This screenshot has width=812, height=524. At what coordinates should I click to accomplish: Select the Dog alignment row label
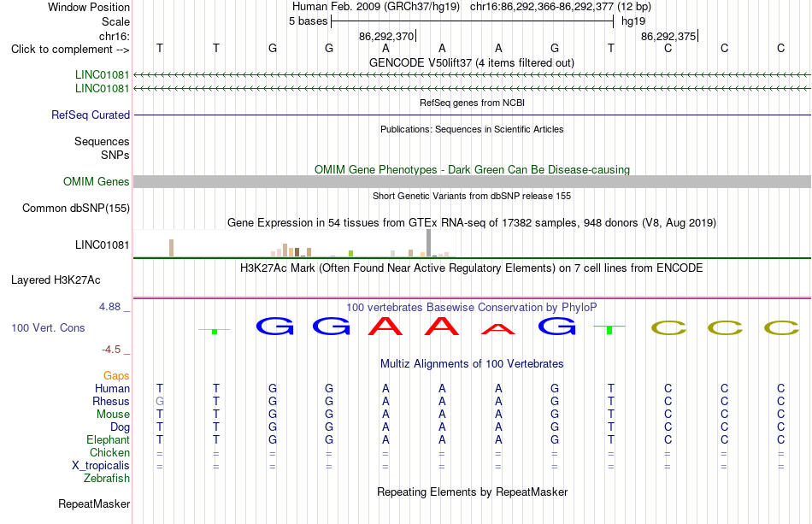point(120,427)
